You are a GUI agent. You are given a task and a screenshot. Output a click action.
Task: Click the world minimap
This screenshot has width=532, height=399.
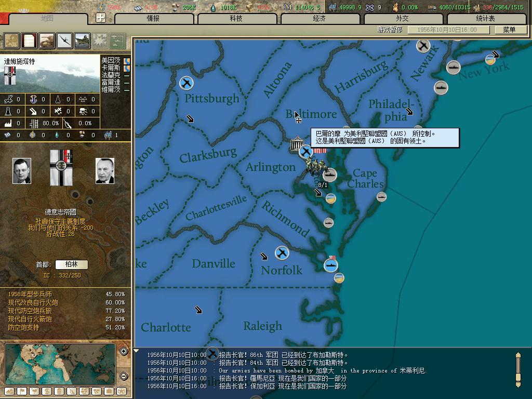click(60, 364)
